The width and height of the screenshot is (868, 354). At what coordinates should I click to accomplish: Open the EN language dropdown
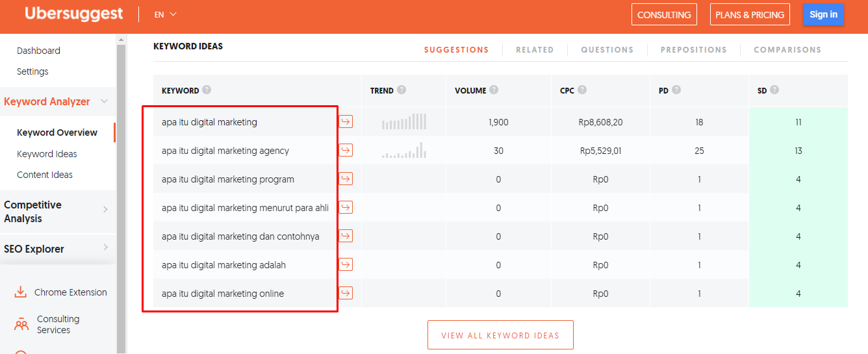[165, 14]
